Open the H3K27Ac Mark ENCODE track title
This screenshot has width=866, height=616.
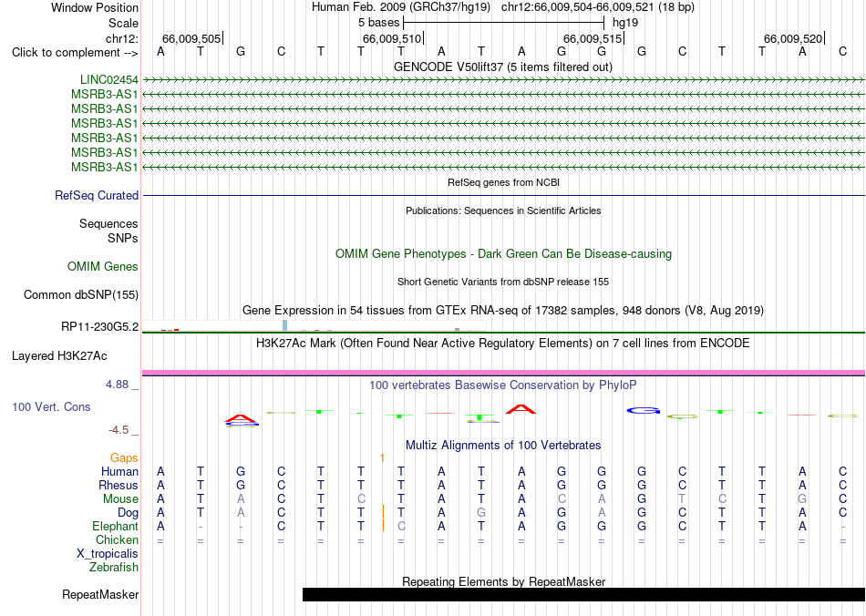coord(503,344)
